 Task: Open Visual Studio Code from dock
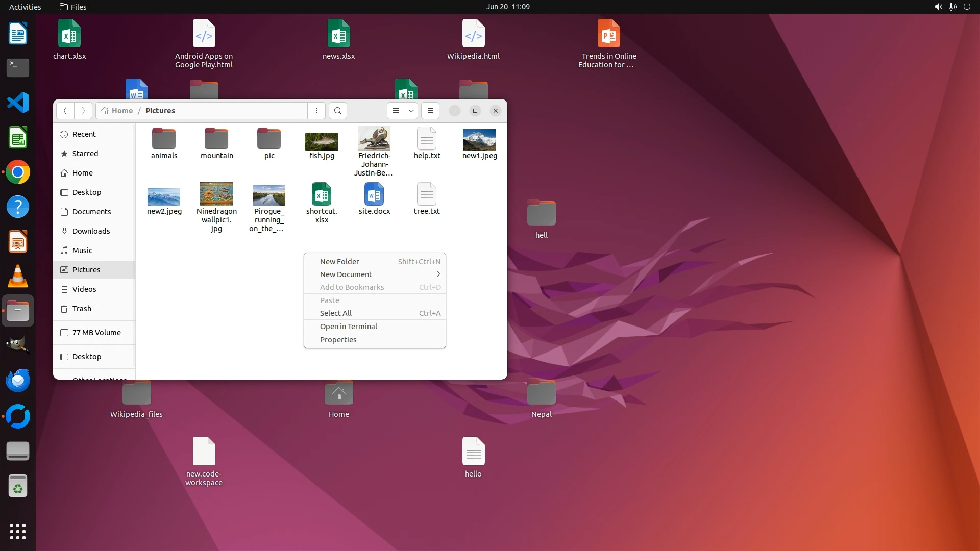(x=18, y=103)
